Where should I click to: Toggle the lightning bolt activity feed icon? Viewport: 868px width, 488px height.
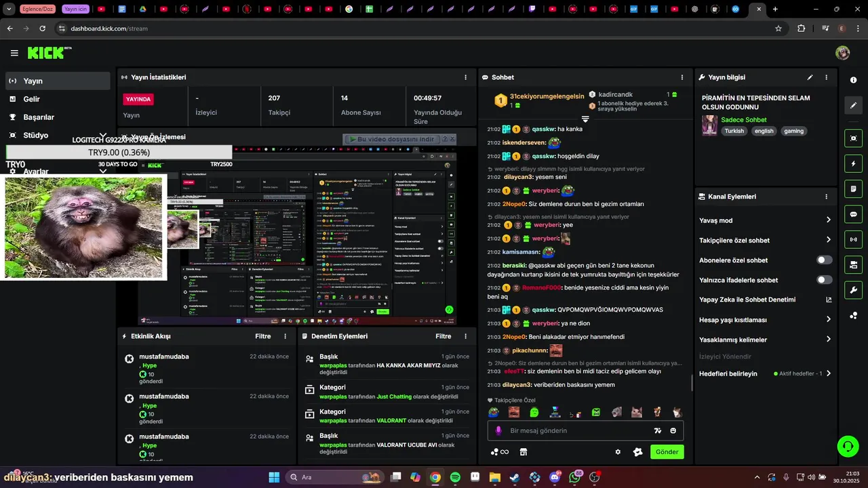pyautogui.click(x=853, y=163)
